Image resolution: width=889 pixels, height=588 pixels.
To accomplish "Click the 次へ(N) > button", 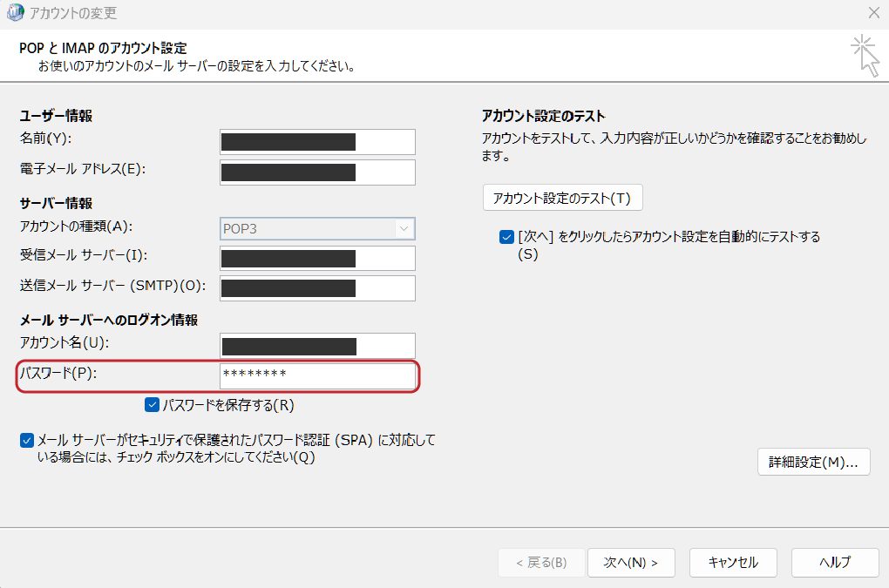I will point(631,563).
